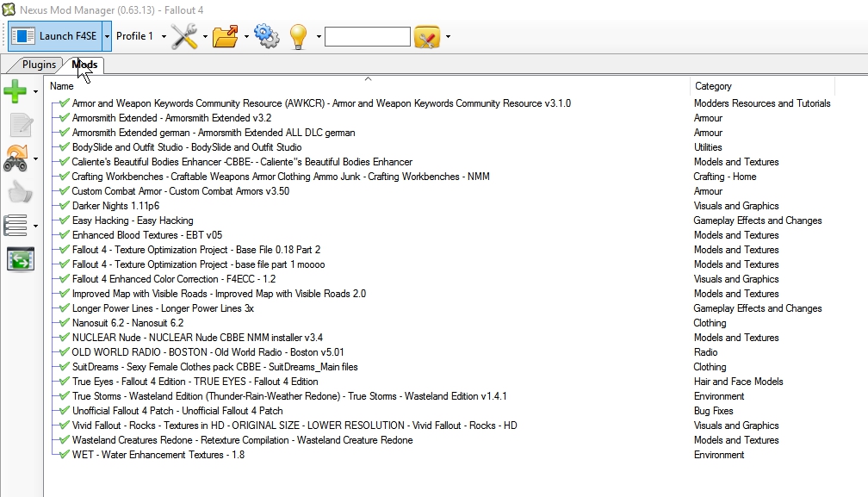Click the greyed-out document edit icon
Image resolution: width=868 pixels, height=497 pixels.
pos(21,125)
